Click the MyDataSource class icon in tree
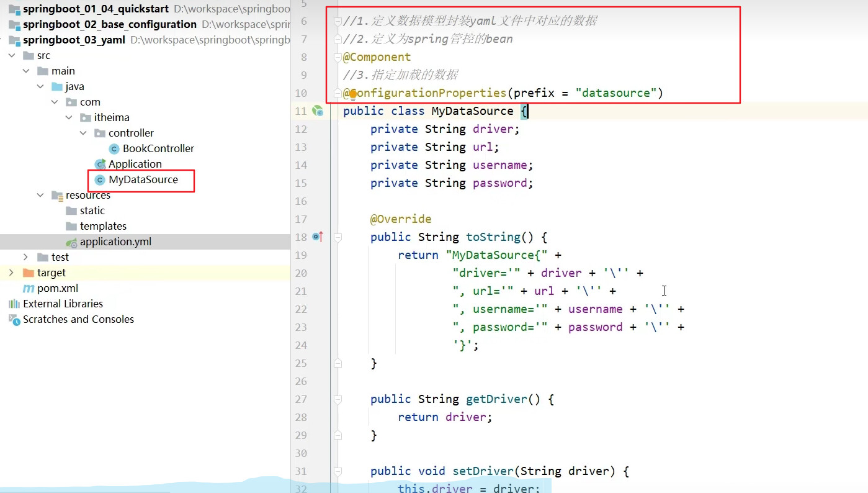Image resolution: width=868 pixels, height=493 pixels. pos(100,179)
